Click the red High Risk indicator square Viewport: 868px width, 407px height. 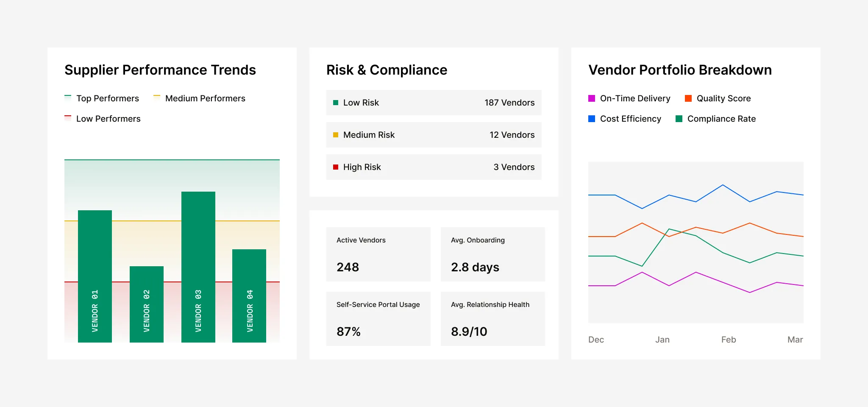tap(336, 167)
